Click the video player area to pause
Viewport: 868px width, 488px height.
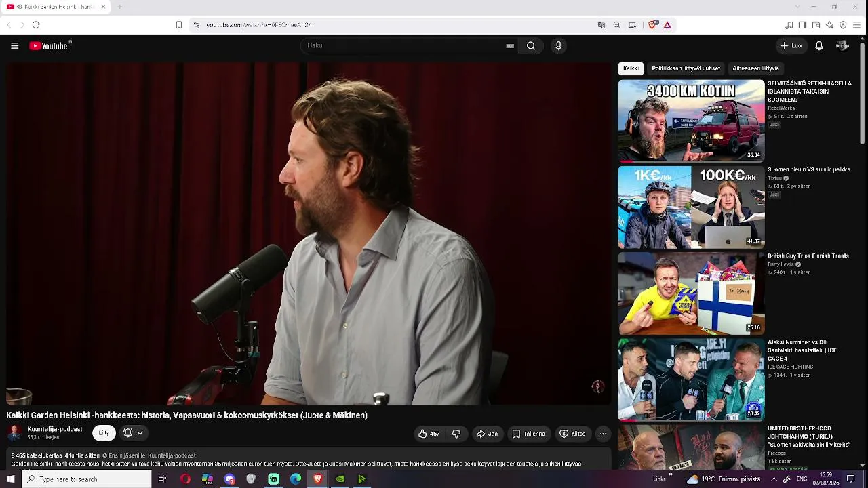tap(309, 234)
